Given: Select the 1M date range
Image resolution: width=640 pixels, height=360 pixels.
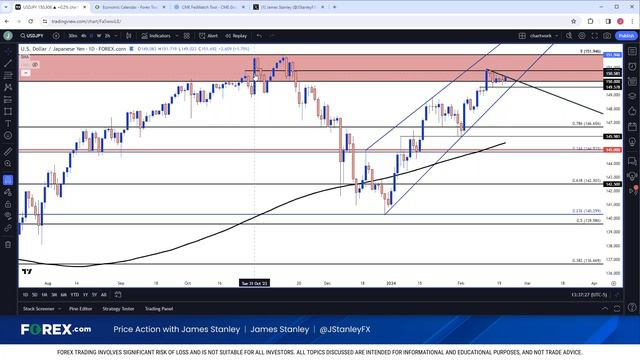Looking at the screenshot, I should [x=44, y=295].
